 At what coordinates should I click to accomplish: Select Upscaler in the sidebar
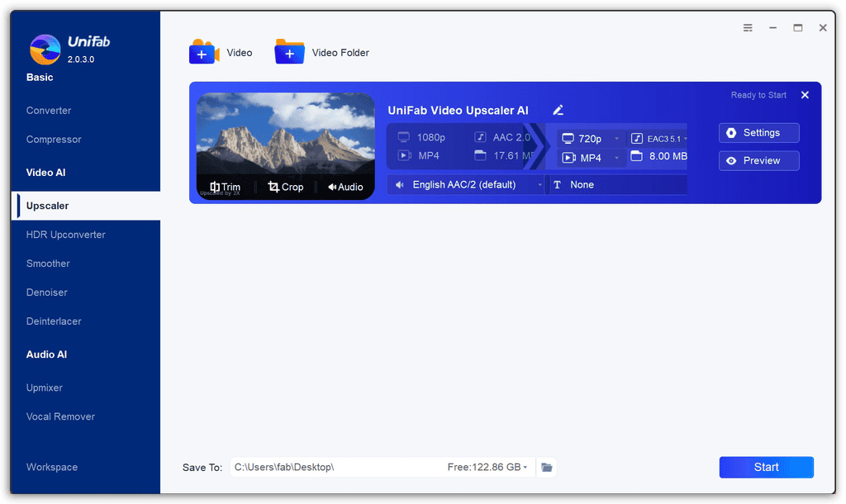tap(85, 206)
